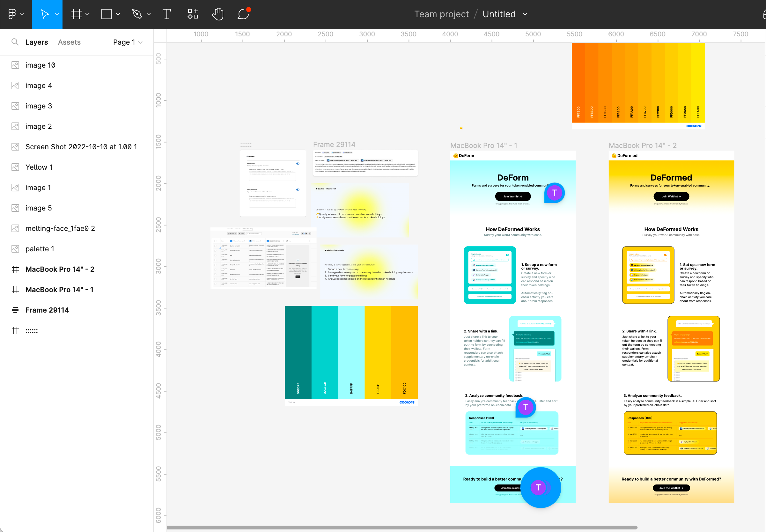Click image icon of Screen Shot 2022-10-10 layer
766x532 pixels.
tap(15, 147)
